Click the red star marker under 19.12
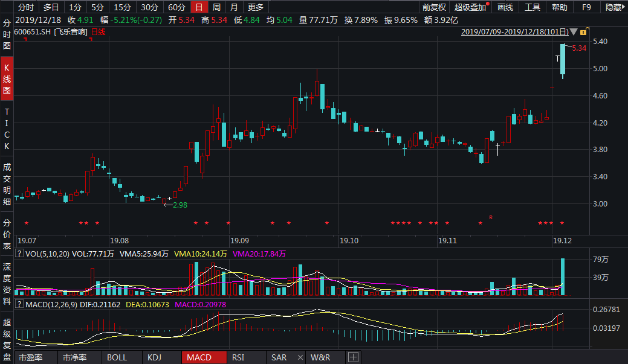Image resolution: width=628 pixels, height=364 pixels. coord(562,223)
